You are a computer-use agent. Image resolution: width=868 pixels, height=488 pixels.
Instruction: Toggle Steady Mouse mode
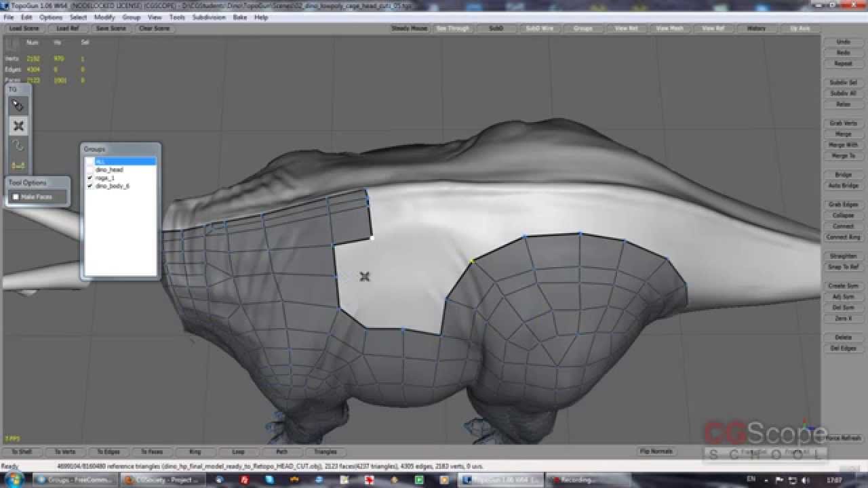410,28
